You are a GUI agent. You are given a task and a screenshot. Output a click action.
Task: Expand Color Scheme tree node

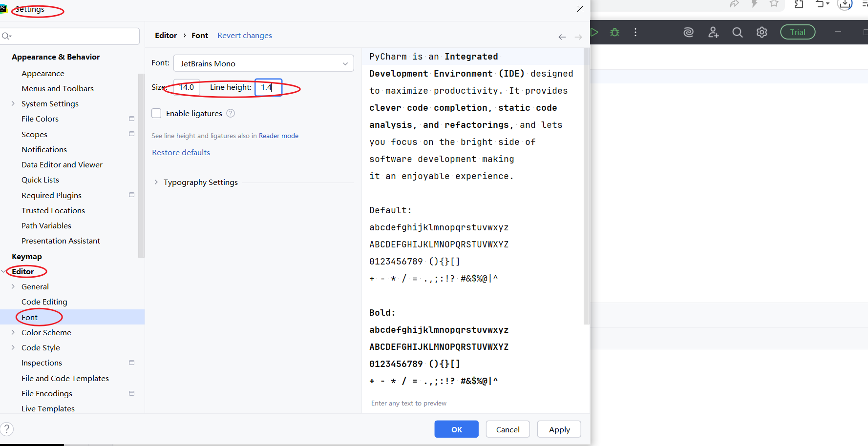coord(13,332)
